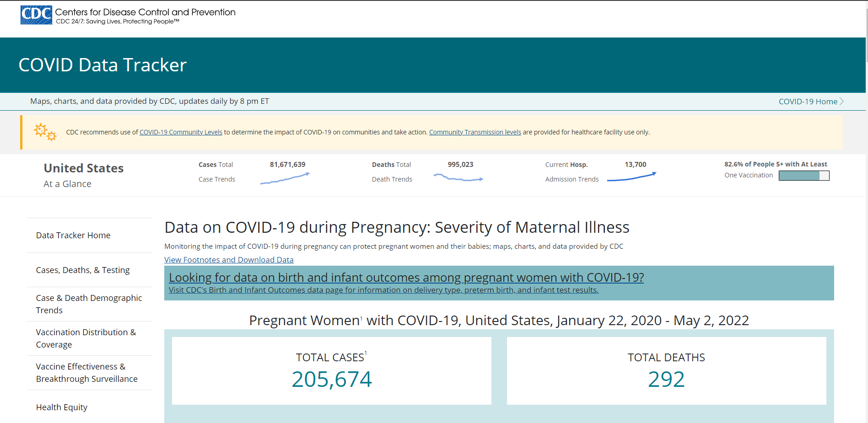
Task: Click View Footnotes and Download Data
Action: (229, 260)
